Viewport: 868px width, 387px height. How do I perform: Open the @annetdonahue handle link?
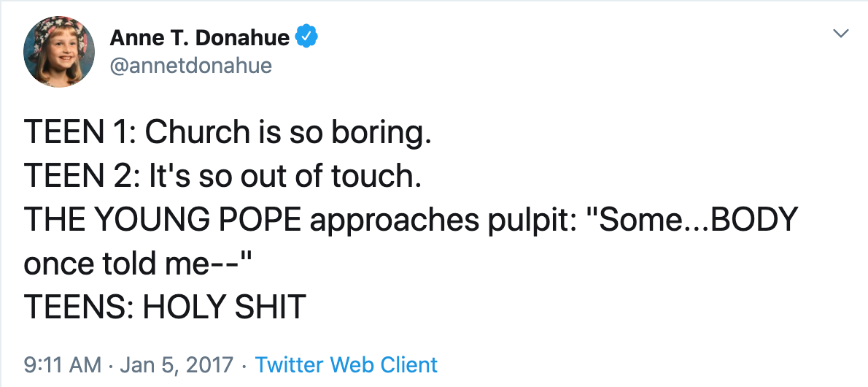[x=191, y=66]
